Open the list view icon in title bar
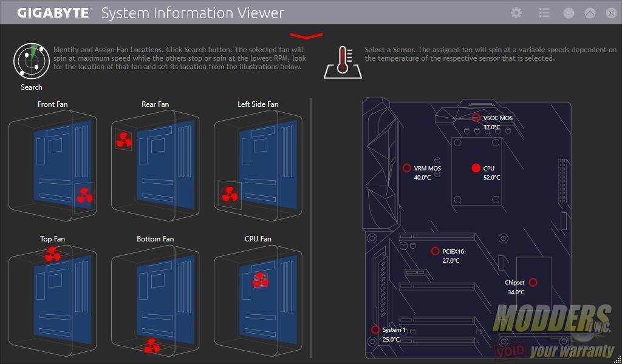 point(544,13)
